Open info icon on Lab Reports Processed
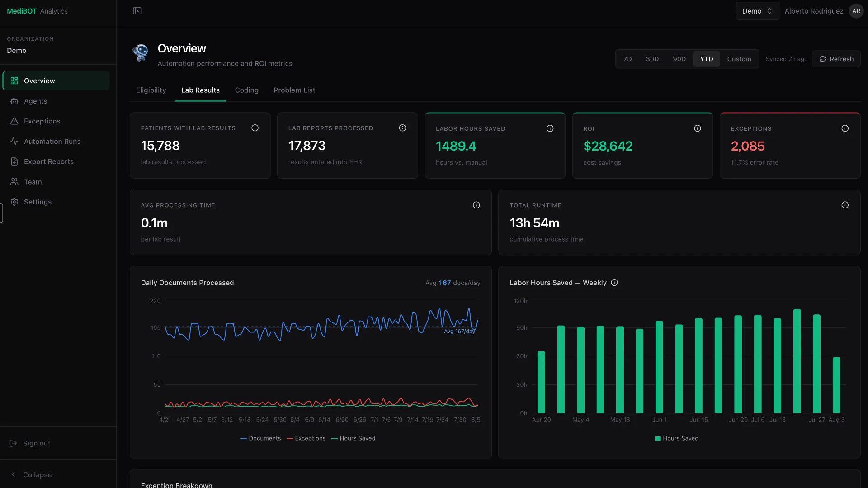868x488 pixels. point(402,128)
